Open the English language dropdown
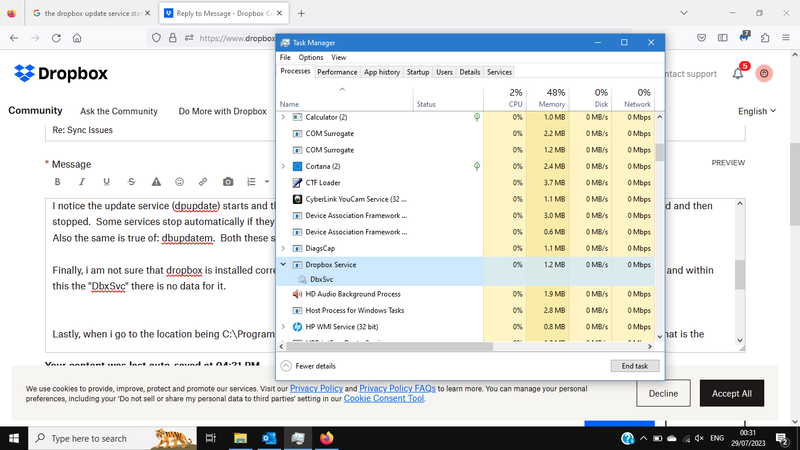Image resolution: width=800 pixels, height=450 pixels. 758,111
